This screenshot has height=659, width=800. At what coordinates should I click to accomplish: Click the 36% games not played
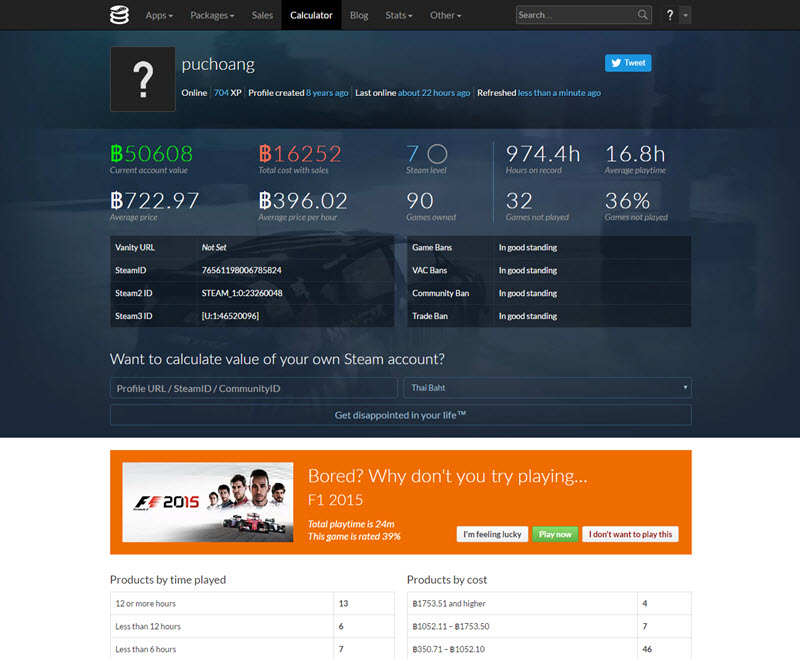[x=628, y=200]
